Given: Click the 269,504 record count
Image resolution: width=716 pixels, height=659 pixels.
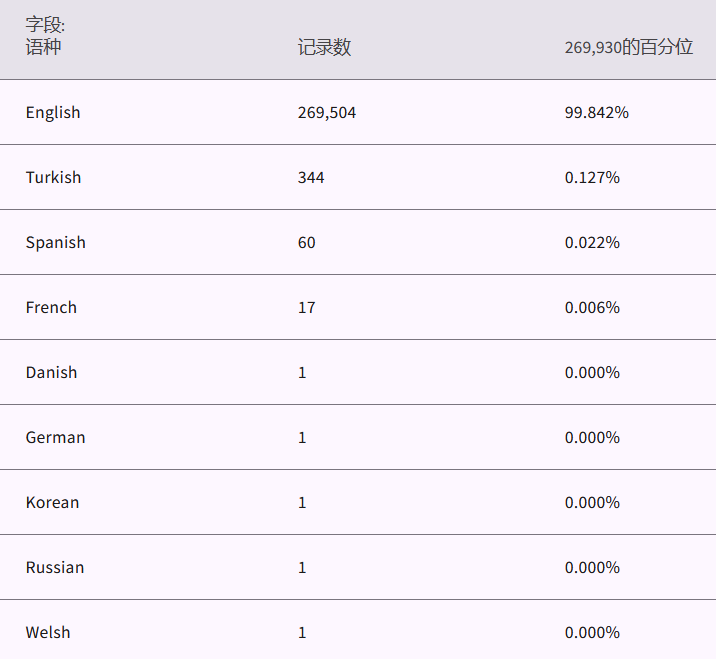Looking at the screenshot, I should (x=327, y=113).
